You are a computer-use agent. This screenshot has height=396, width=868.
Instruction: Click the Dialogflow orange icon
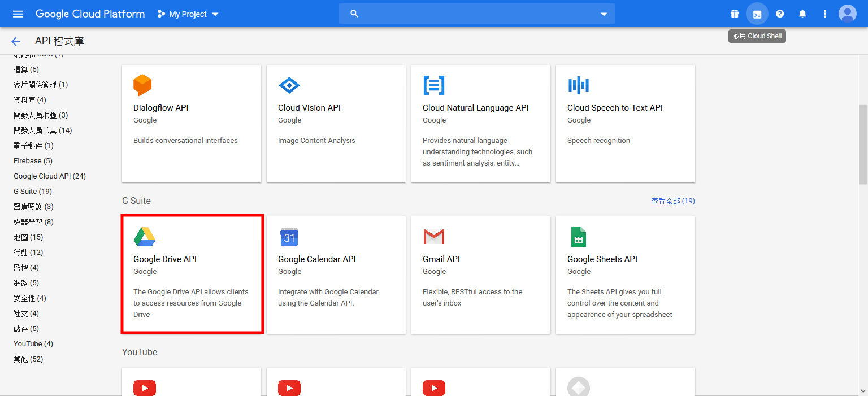click(142, 85)
